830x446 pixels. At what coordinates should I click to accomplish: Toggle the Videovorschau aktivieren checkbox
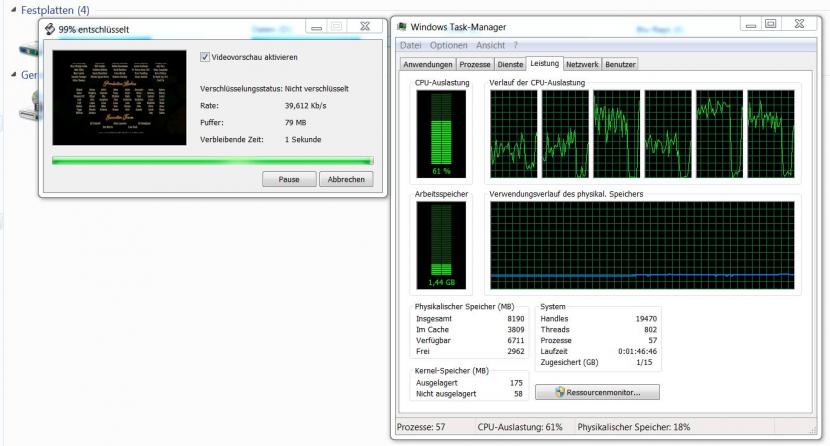205,57
